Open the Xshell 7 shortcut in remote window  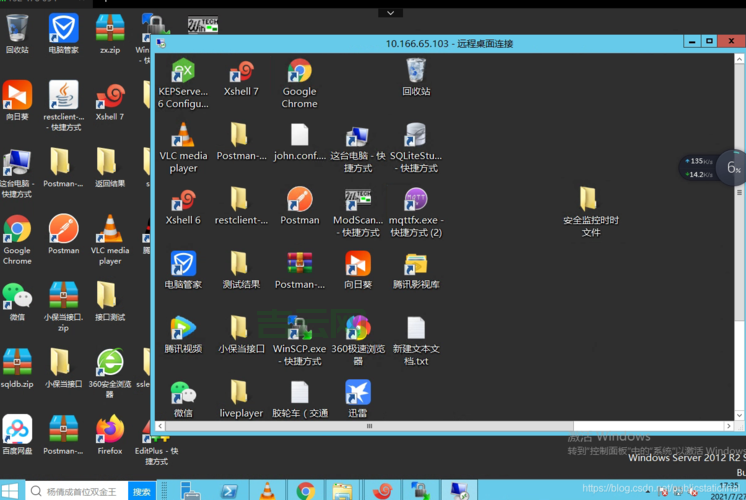pyautogui.click(x=241, y=72)
